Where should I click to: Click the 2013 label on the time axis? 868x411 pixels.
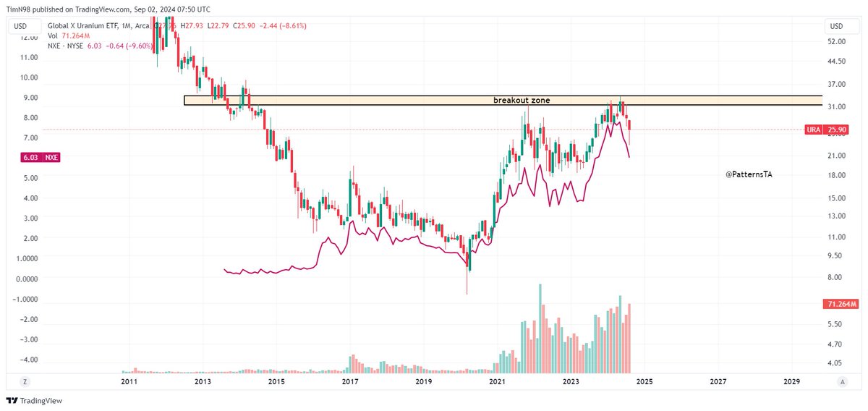tap(203, 381)
